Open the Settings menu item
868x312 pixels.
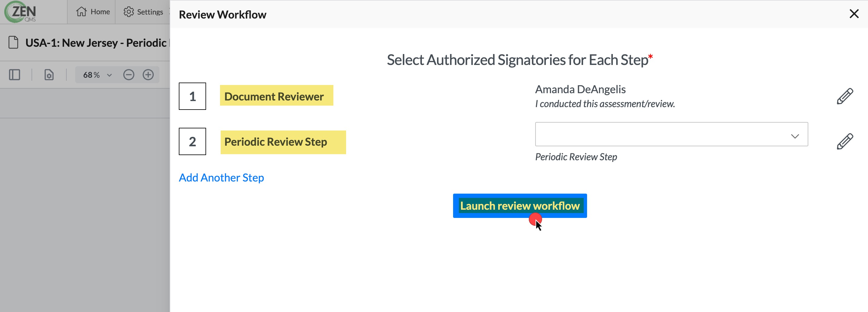click(x=143, y=12)
